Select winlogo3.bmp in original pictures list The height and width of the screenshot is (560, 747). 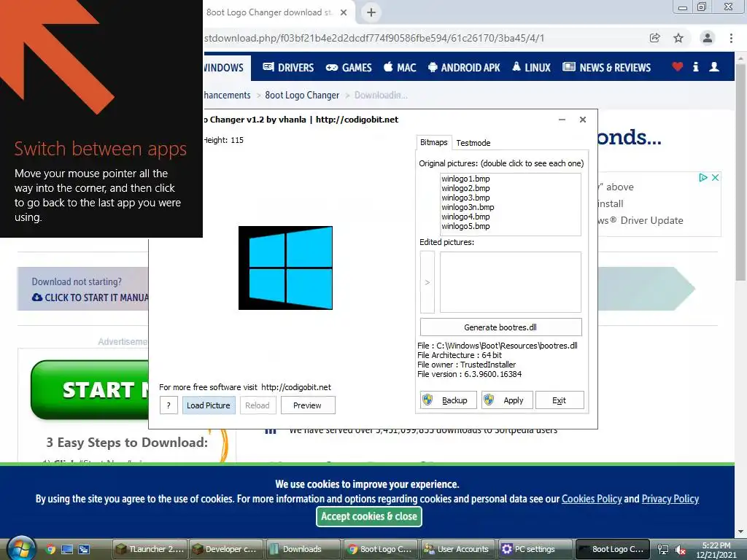(465, 198)
